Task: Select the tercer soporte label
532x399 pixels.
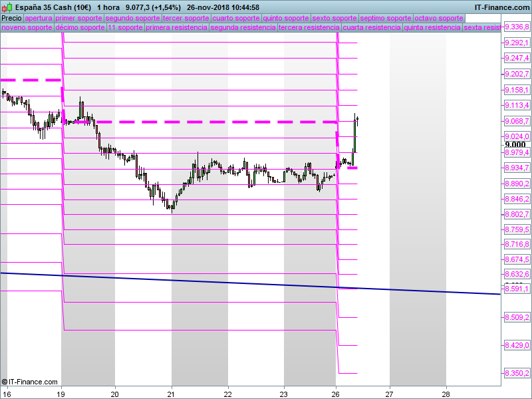Action: click(x=186, y=18)
